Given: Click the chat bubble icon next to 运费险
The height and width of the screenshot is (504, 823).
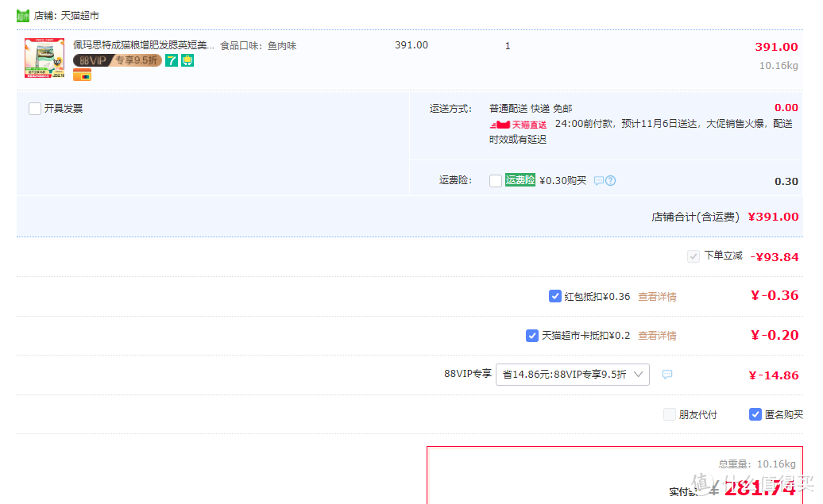Looking at the screenshot, I should [599, 181].
